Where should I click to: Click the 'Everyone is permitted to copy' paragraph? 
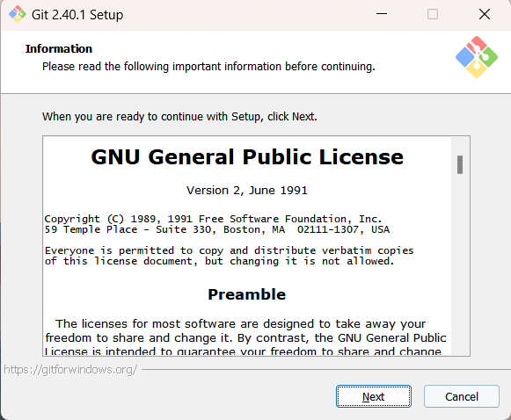(229, 256)
